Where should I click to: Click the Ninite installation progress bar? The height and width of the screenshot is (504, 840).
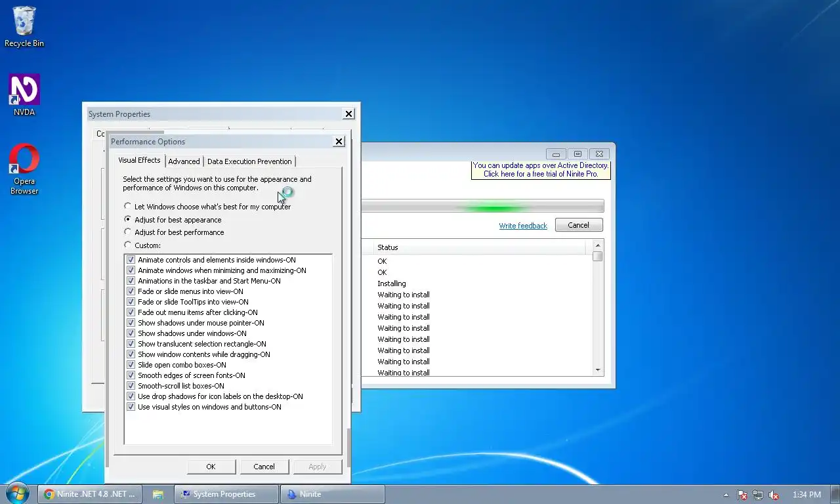(482, 206)
